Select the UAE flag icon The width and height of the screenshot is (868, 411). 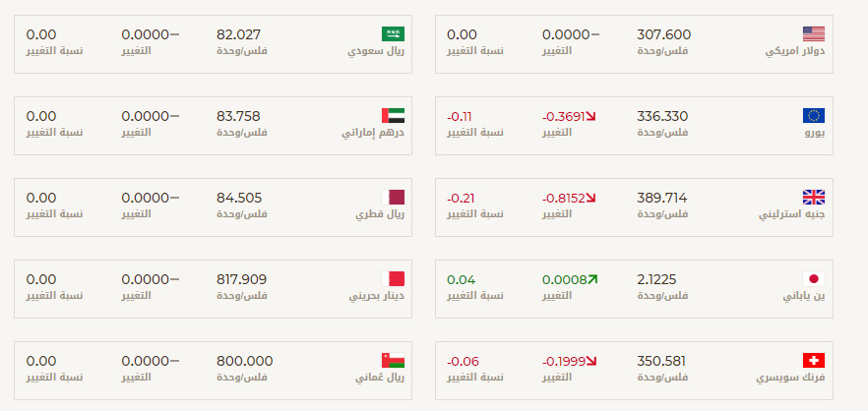[393, 116]
